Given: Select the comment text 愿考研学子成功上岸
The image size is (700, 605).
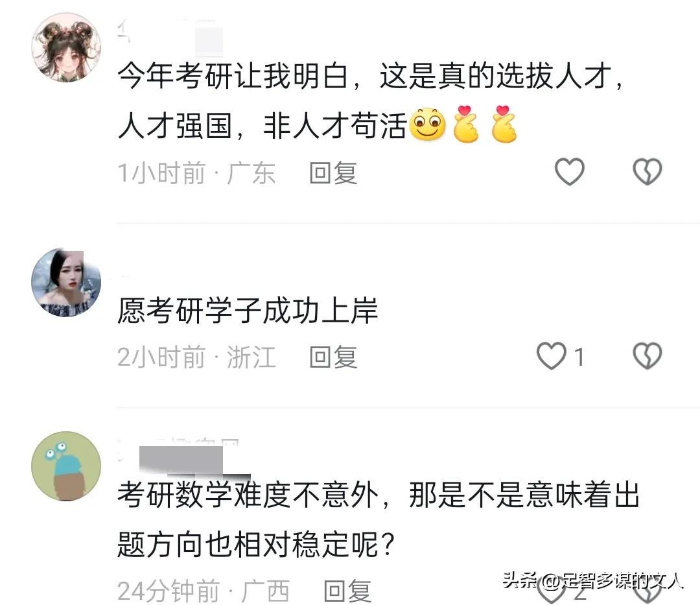Looking at the screenshot, I should click(x=248, y=311).
